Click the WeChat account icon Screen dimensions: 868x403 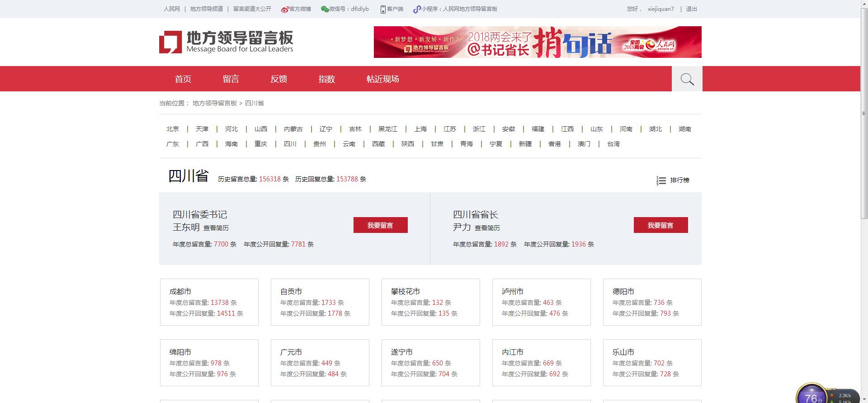pyautogui.click(x=324, y=9)
